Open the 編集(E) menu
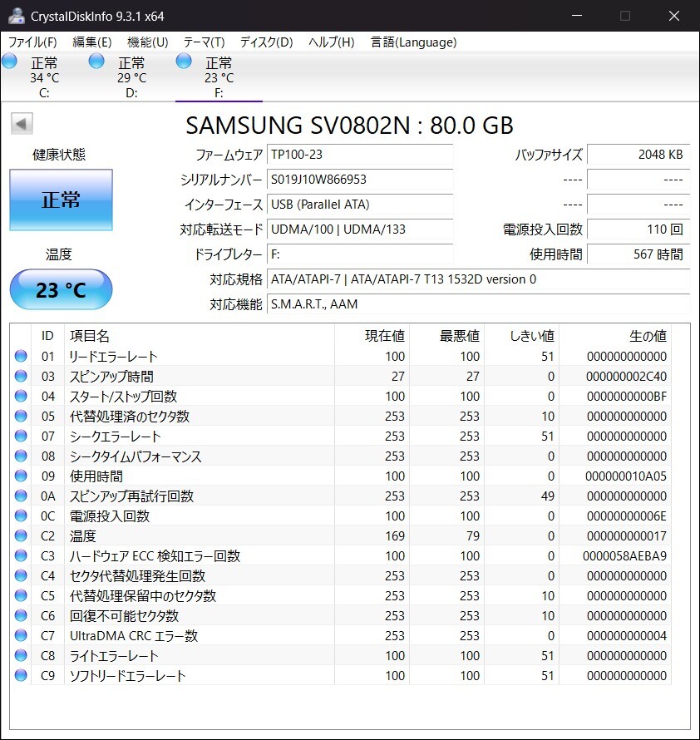Viewport: 700px width, 740px height. coord(92,42)
